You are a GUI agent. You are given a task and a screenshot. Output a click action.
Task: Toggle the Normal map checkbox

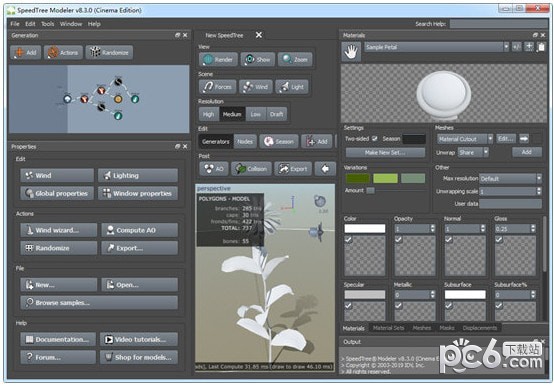449,240
